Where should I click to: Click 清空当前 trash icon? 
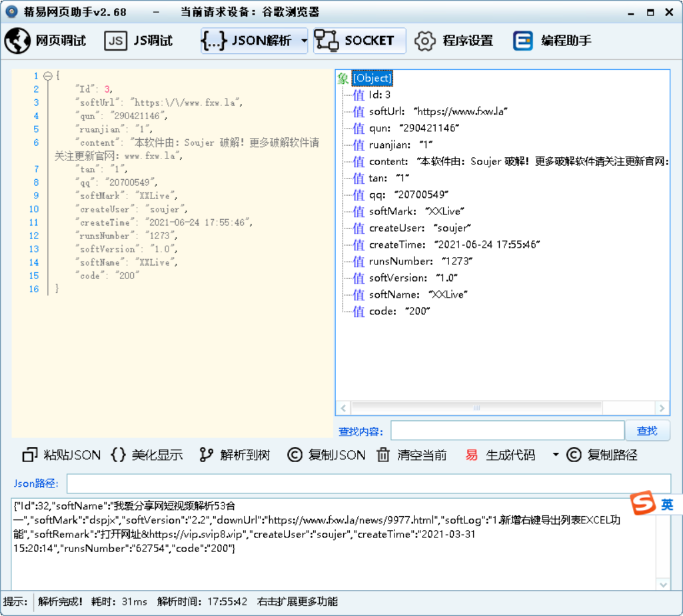(383, 455)
